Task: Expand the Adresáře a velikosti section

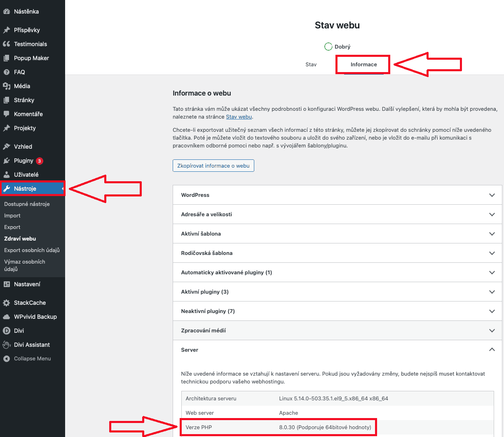Action: coord(338,214)
